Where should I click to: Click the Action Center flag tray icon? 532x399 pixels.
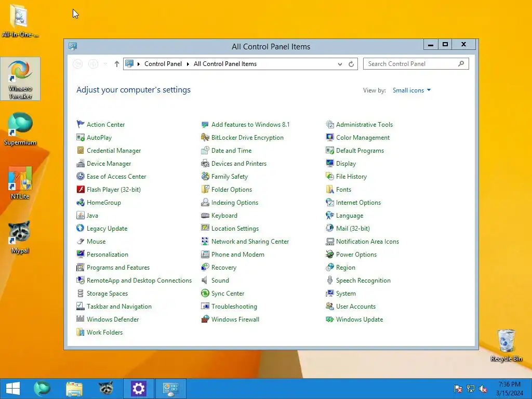point(458,389)
